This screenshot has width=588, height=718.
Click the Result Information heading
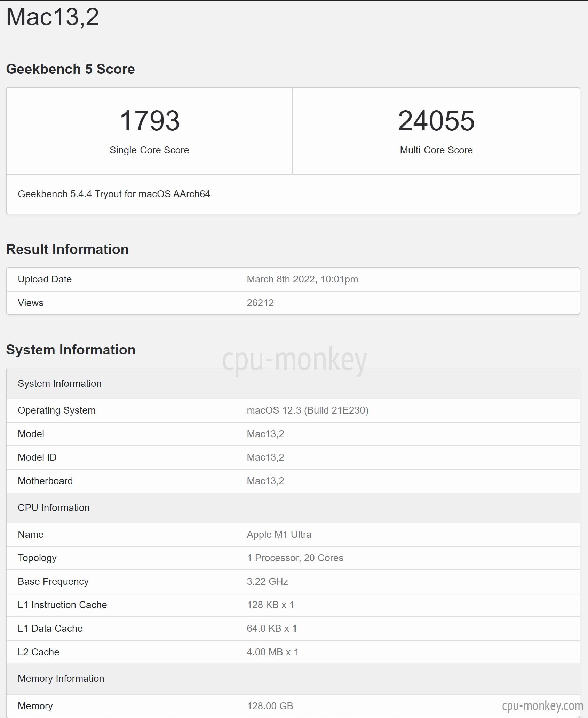(x=67, y=249)
